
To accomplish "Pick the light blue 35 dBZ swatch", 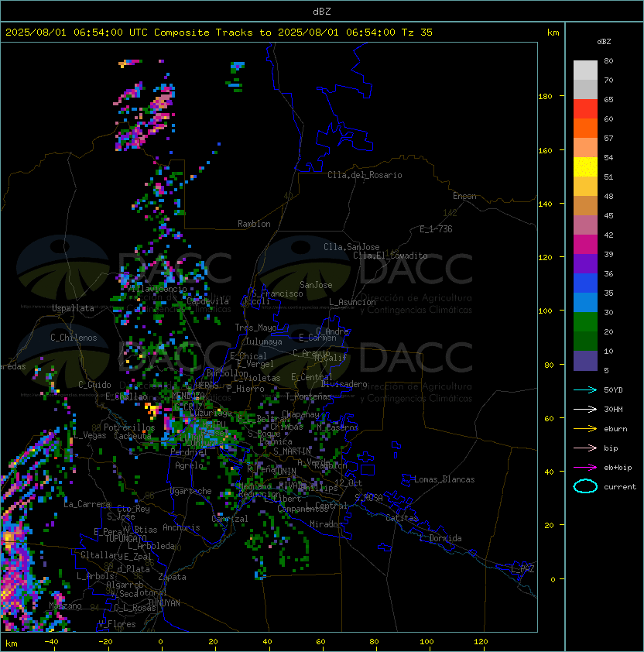I will (x=585, y=303).
